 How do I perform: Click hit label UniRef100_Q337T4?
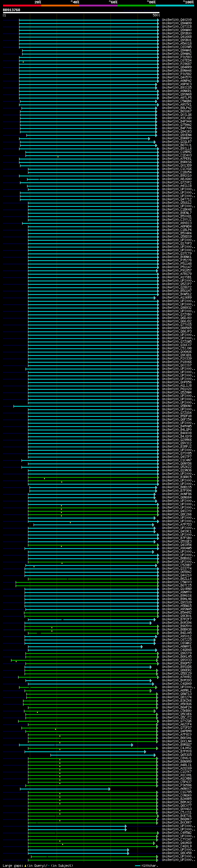pyautogui.click(x=177, y=569)
